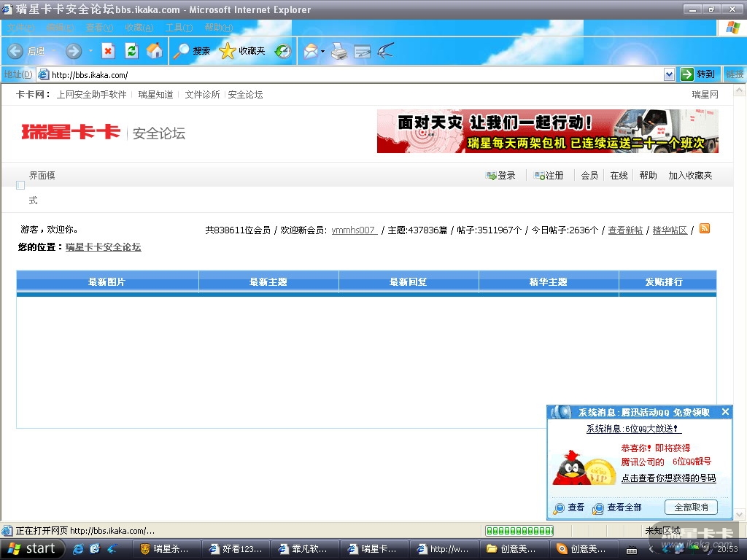
Task: Click the 会员 navigation link
Action: point(589,176)
